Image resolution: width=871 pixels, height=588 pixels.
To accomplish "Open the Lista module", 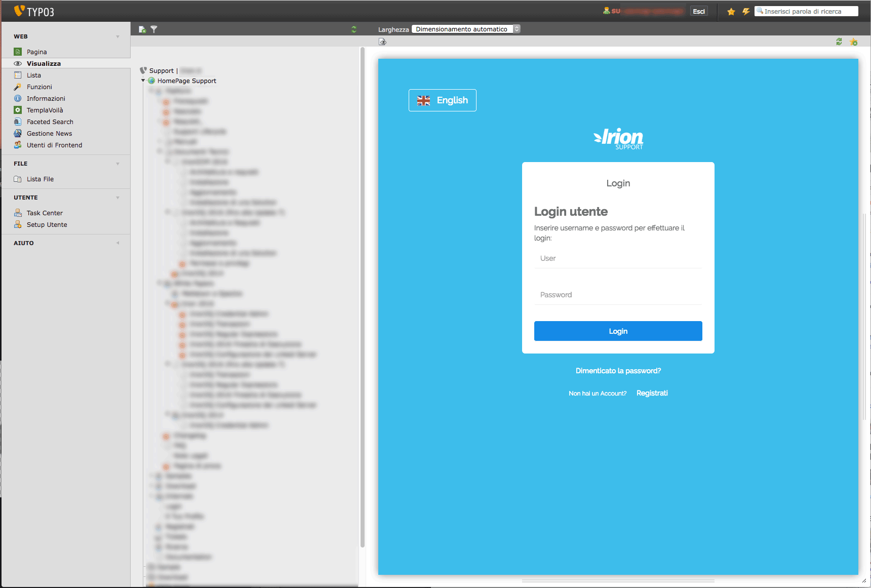I will [x=34, y=75].
